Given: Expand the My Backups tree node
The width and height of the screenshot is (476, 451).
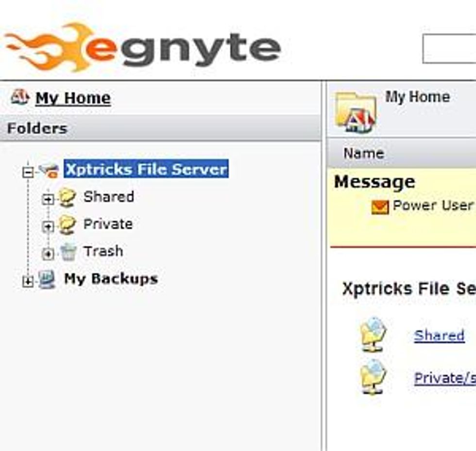Looking at the screenshot, I should tap(28, 281).
